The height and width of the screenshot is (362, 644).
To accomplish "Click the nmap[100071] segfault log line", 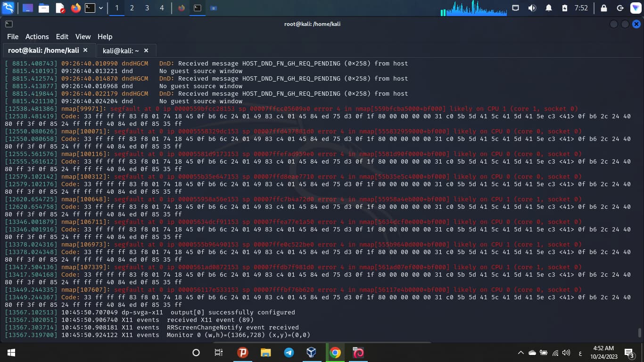I will tap(293, 132).
